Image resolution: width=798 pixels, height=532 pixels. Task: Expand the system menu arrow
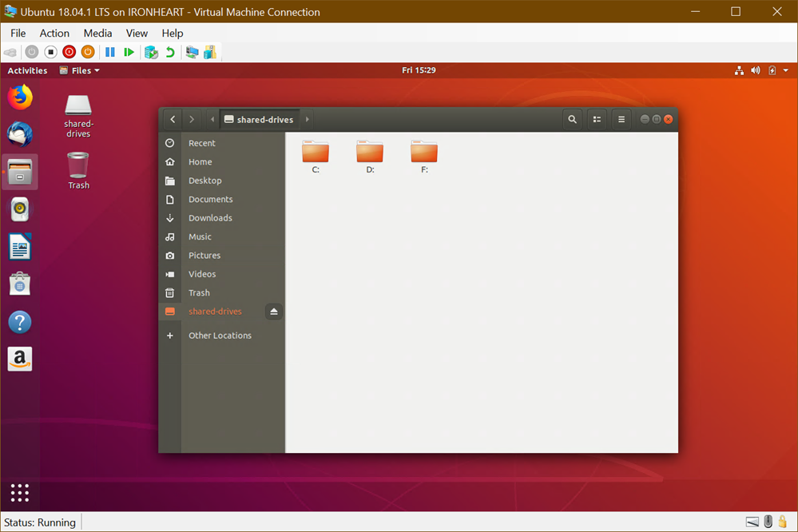[x=786, y=70]
